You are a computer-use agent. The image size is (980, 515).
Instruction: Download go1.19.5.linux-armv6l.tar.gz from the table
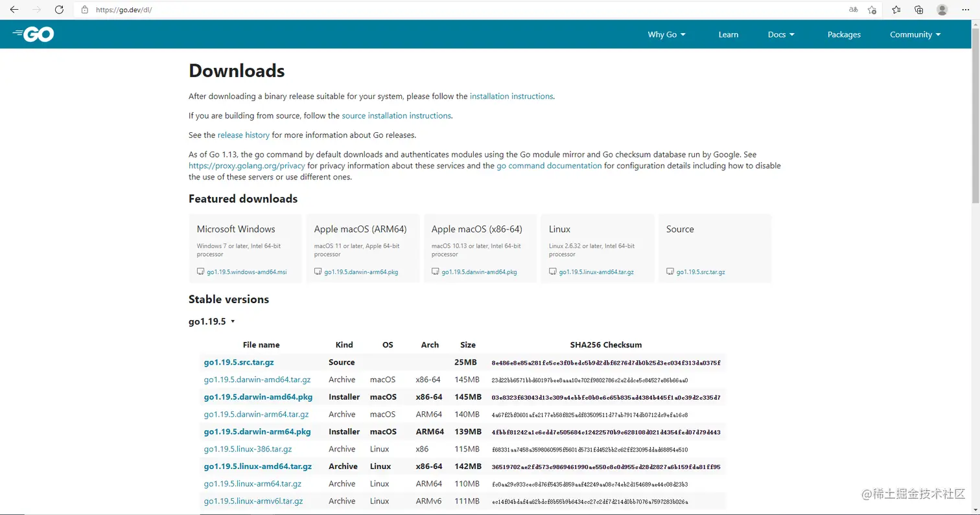[x=253, y=501]
